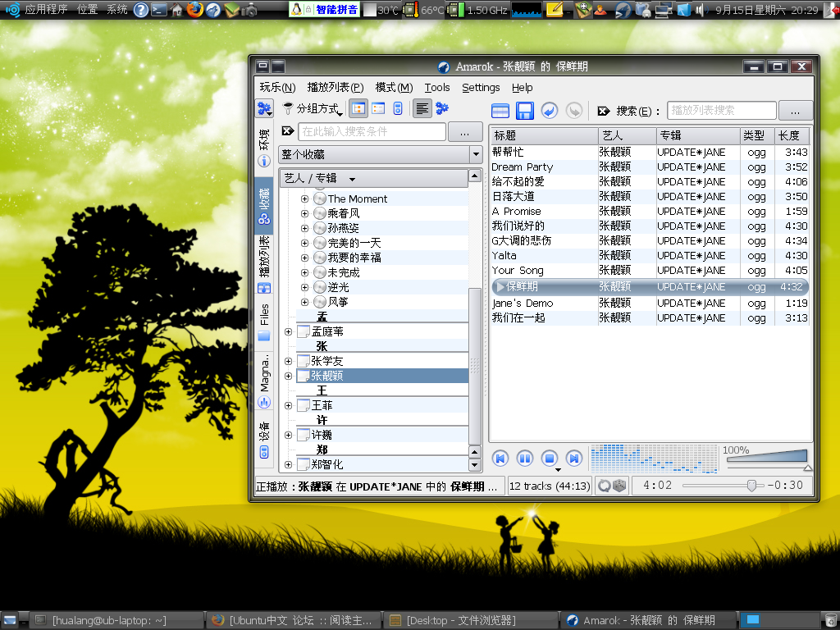Image resolution: width=840 pixels, height=630 pixels.
Task: Click the collection search options "..." button
Action: click(x=464, y=132)
